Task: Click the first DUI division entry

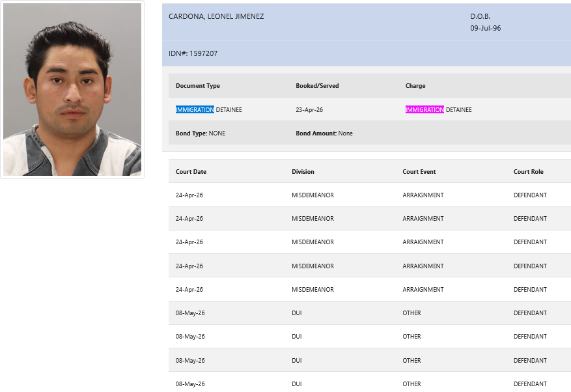Action: 297,313
